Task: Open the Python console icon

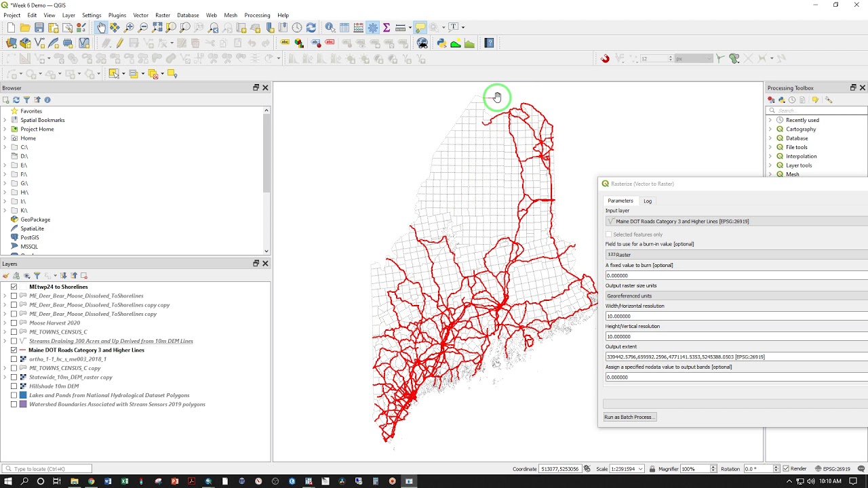Action: 441,43
